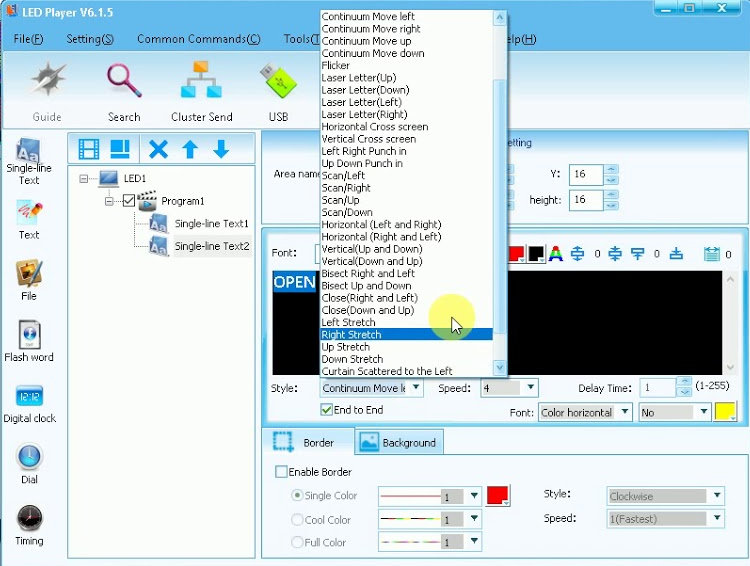Image resolution: width=750 pixels, height=566 pixels.
Task: Click the Search magnifier icon
Action: [x=124, y=82]
